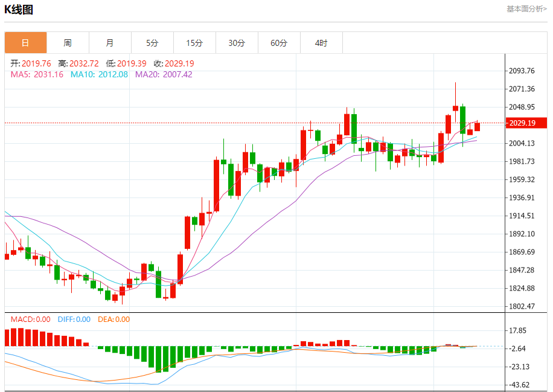The image size is (553, 392).
Task: Click the 1936.91 price axis label
Action: pos(522,198)
